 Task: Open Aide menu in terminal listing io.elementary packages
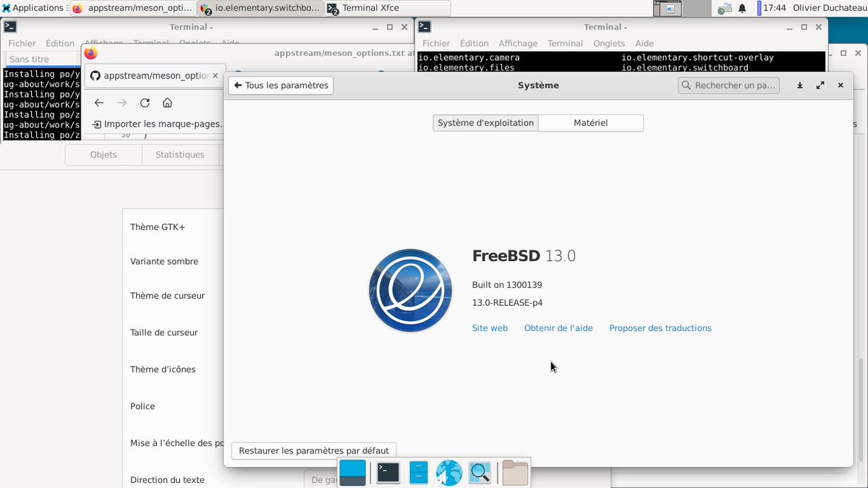[644, 43]
